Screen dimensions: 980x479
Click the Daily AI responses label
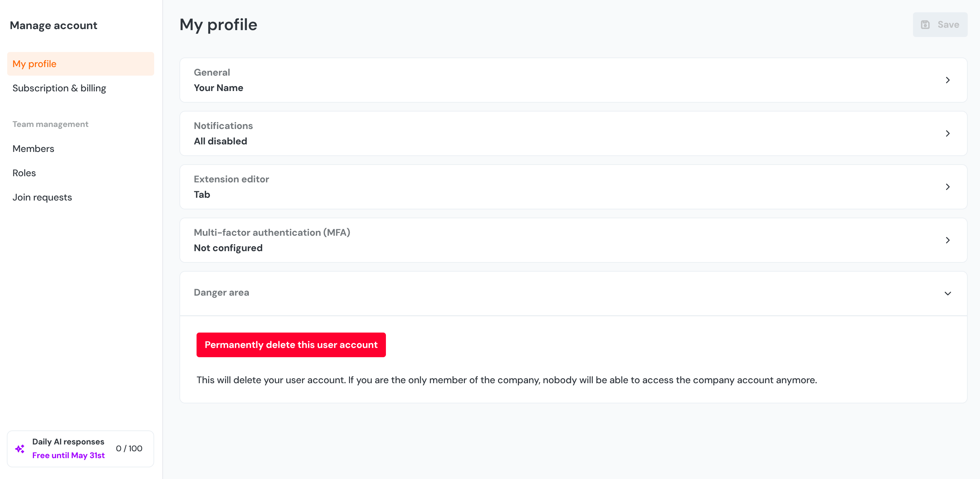pos(68,442)
